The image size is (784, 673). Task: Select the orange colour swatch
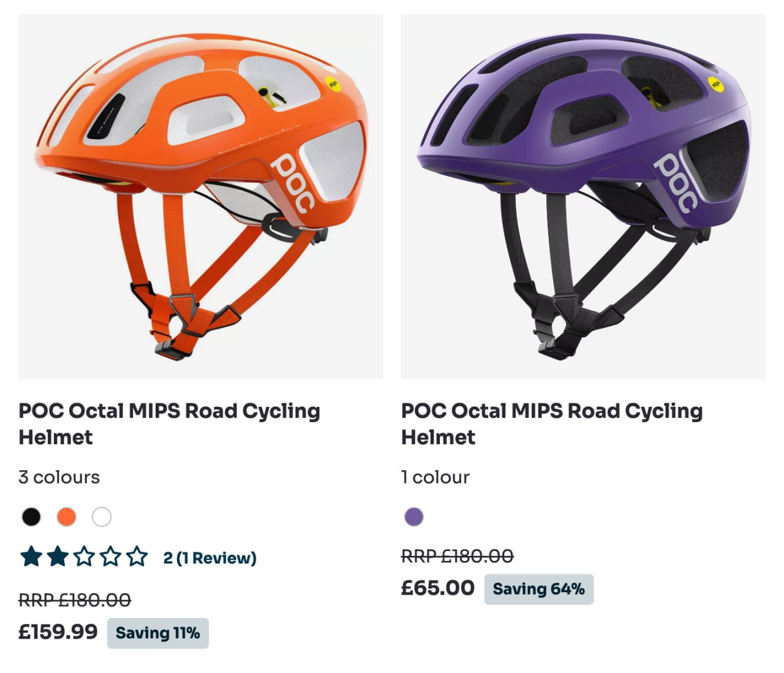pyautogui.click(x=66, y=517)
